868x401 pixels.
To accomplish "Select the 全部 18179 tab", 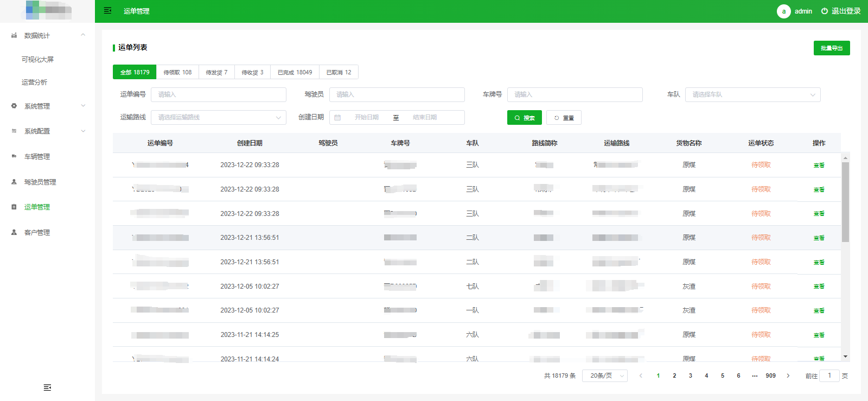I will pyautogui.click(x=135, y=72).
